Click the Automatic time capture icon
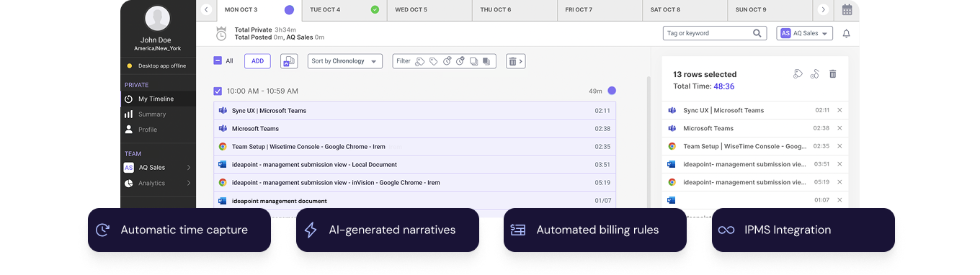980x275 pixels. [103, 230]
